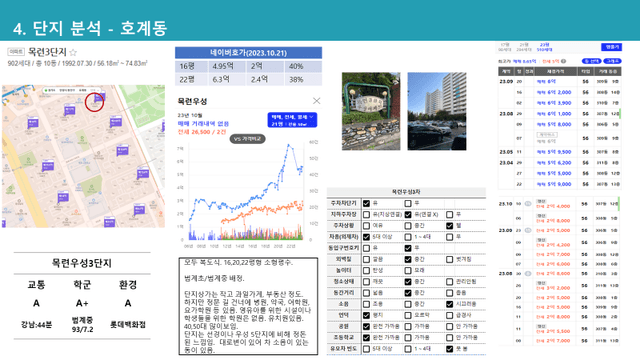Image resolution: width=640 pixels, height=360 pixels.
Task: Open the 매매, 전세, 월세 type dropdown
Action: tap(292, 120)
